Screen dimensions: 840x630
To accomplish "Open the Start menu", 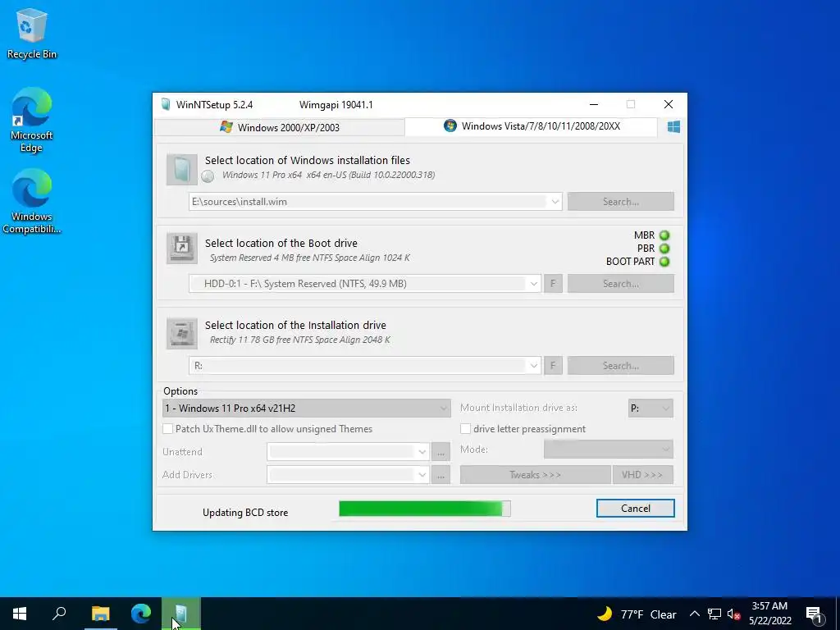I will [20, 614].
